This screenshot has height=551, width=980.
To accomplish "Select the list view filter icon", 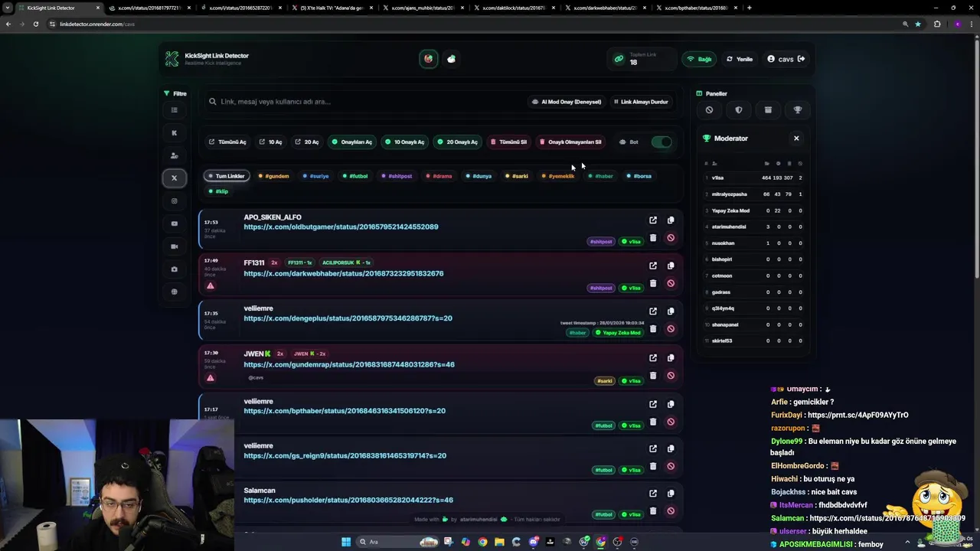I will (174, 110).
